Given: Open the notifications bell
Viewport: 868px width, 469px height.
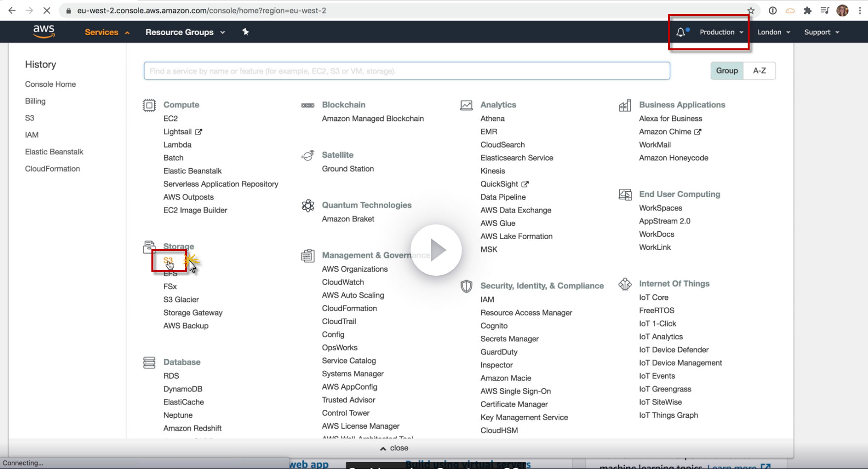Looking at the screenshot, I should click(681, 32).
